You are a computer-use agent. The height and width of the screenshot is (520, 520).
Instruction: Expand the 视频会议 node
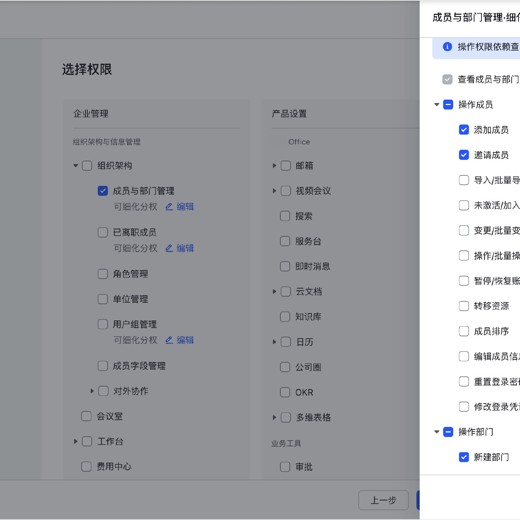coord(274,191)
